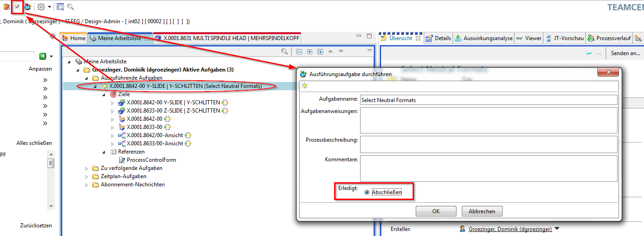Image resolution: width=644 pixels, height=236 pixels.
Task: Click the perform task checkmark toolbar icon
Action: pyautogui.click(x=17, y=7)
